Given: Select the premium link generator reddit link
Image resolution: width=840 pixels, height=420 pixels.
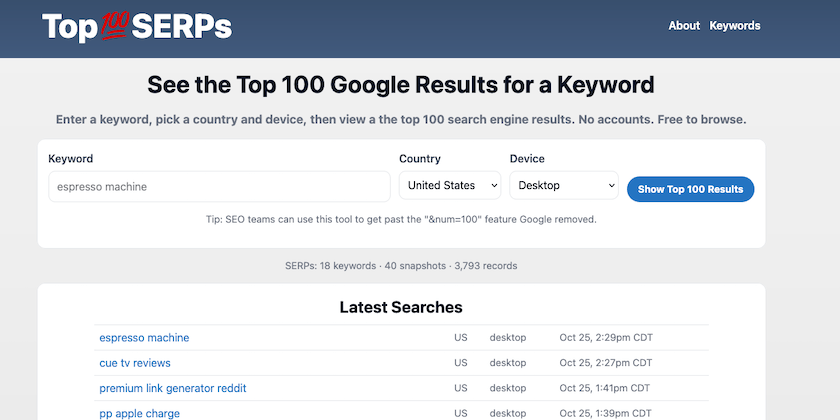Looking at the screenshot, I should tap(172, 388).
